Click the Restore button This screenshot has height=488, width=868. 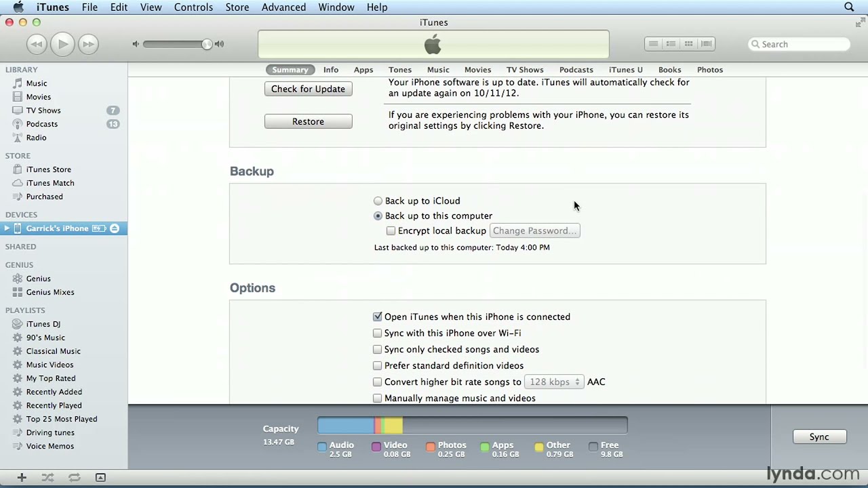[x=308, y=121]
